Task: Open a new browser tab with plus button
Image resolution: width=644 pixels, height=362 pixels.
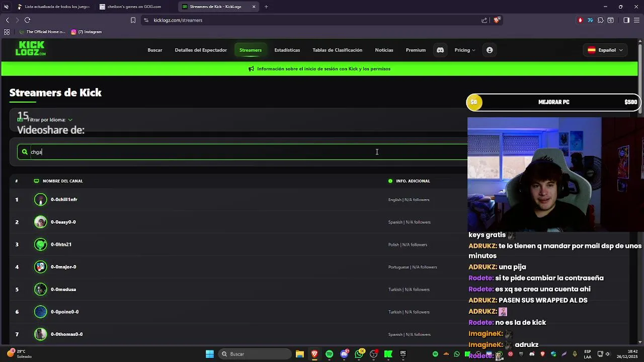Action: tap(266, 7)
